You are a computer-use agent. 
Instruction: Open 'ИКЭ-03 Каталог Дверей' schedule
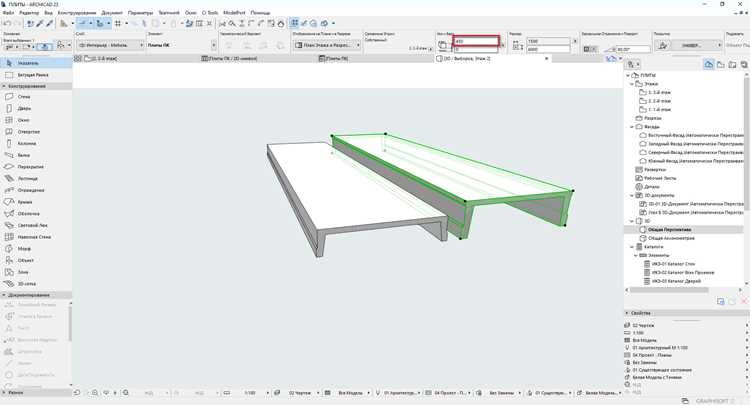click(x=676, y=281)
